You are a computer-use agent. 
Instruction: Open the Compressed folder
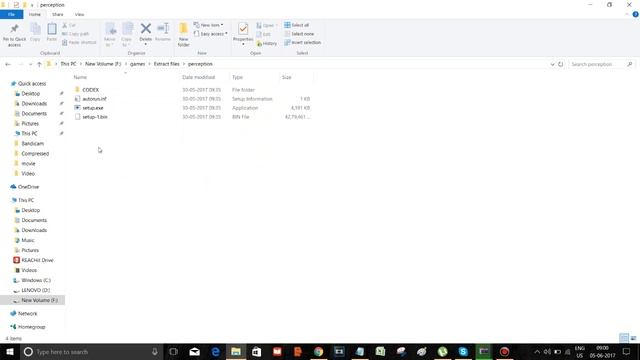point(35,153)
